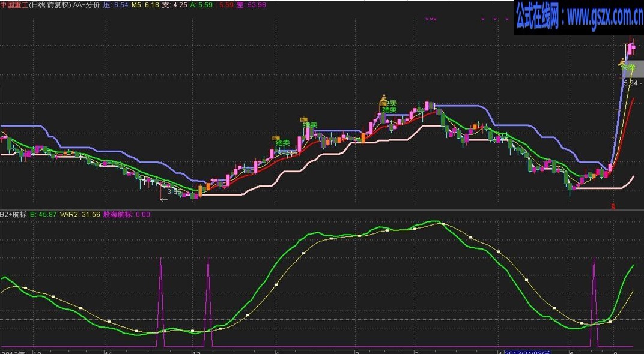Viewport: 644px width, 354px height.
Task: Click the red S marker at bottom right
Action: pyautogui.click(x=613, y=206)
